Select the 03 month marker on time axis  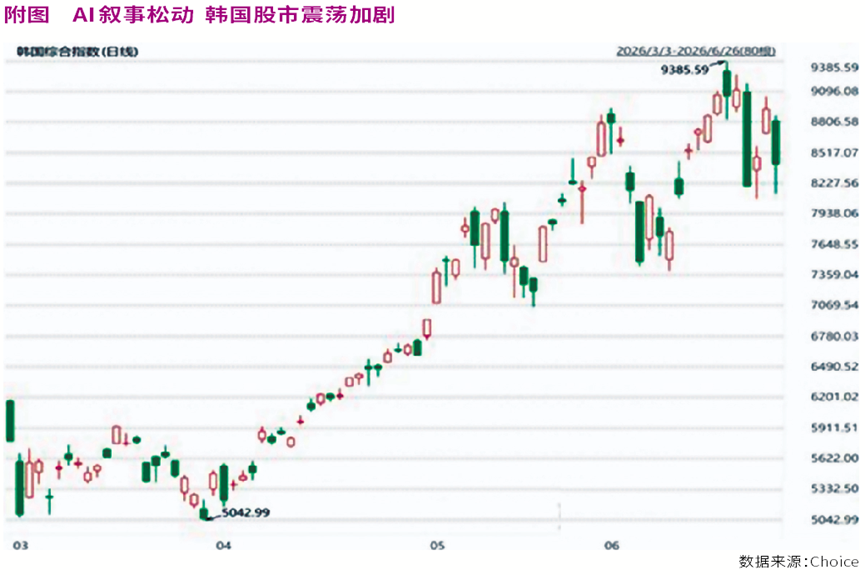pyautogui.click(x=20, y=545)
